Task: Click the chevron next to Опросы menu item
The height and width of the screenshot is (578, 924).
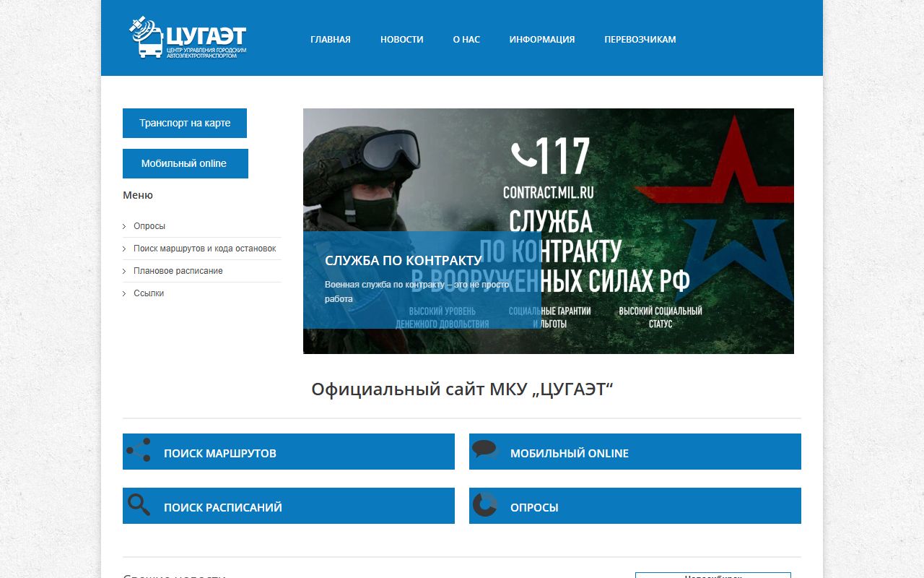Action: click(124, 227)
